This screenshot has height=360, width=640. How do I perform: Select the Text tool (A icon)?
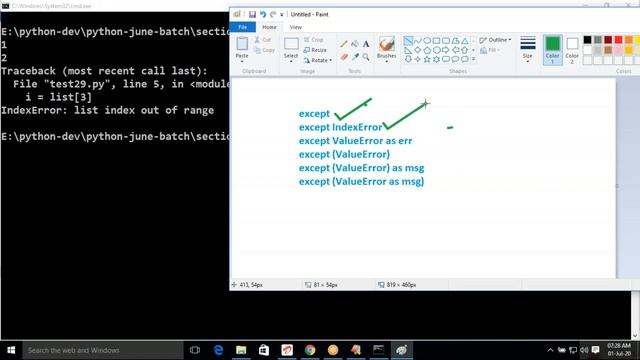point(366,44)
